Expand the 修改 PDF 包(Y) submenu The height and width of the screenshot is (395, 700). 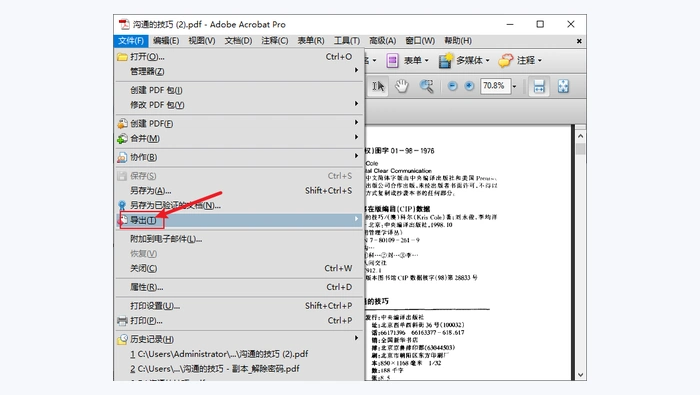(x=239, y=105)
